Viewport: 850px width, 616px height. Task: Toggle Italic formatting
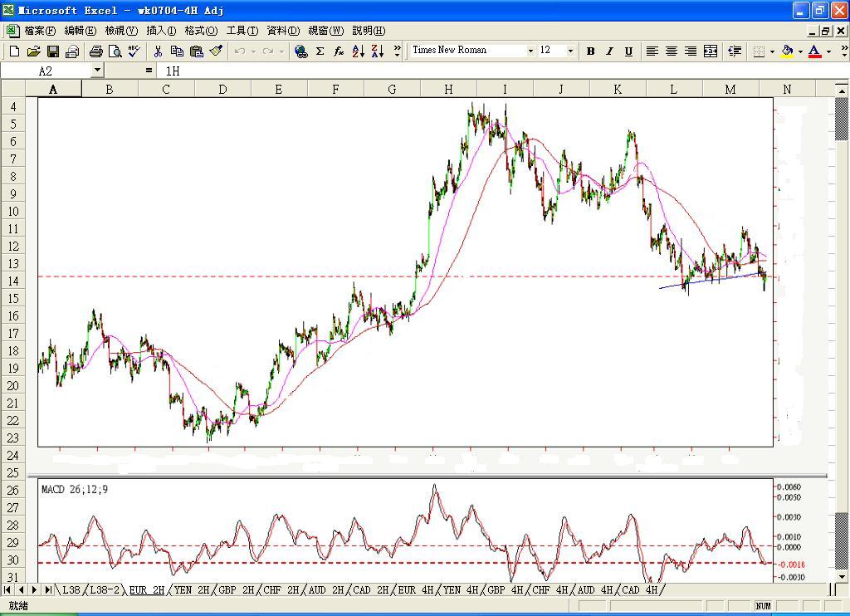point(609,51)
